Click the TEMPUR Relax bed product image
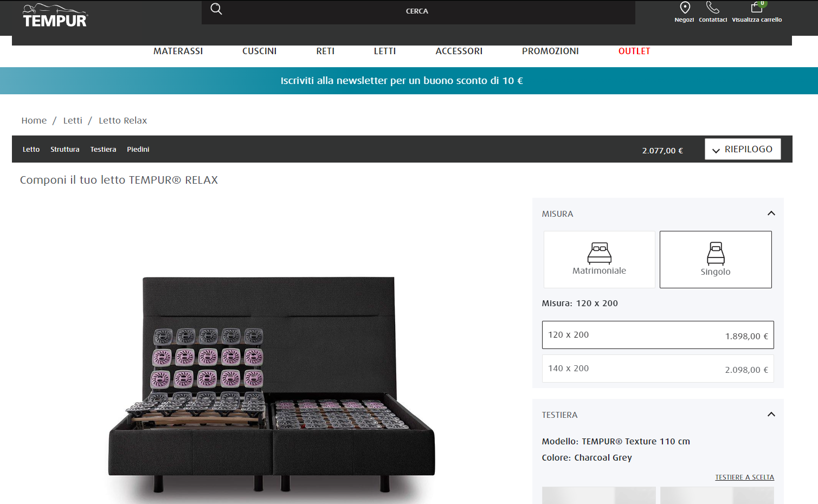This screenshot has height=504, width=818. (x=272, y=385)
